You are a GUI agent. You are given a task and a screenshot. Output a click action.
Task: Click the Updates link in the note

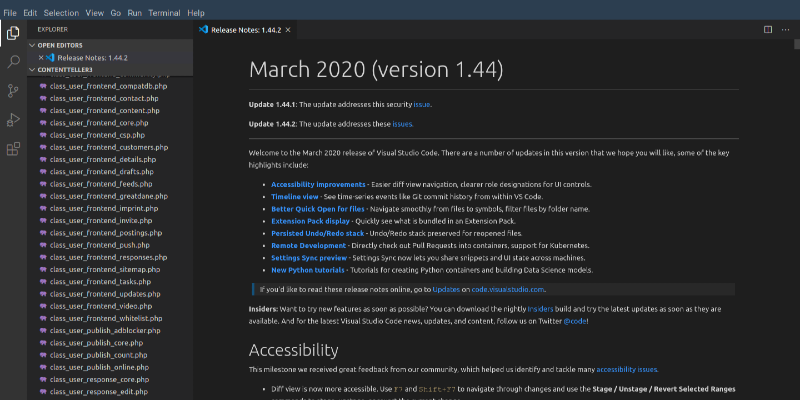pos(446,290)
